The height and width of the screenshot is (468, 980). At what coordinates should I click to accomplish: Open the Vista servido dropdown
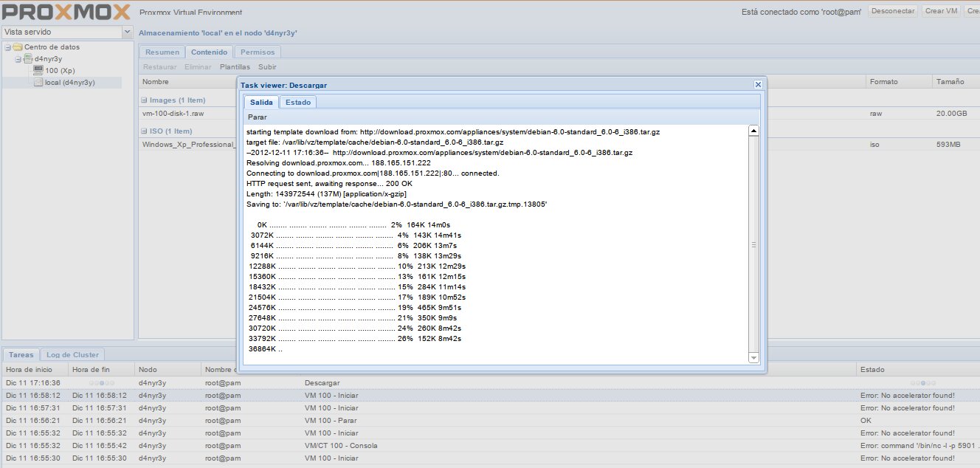tap(127, 32)
